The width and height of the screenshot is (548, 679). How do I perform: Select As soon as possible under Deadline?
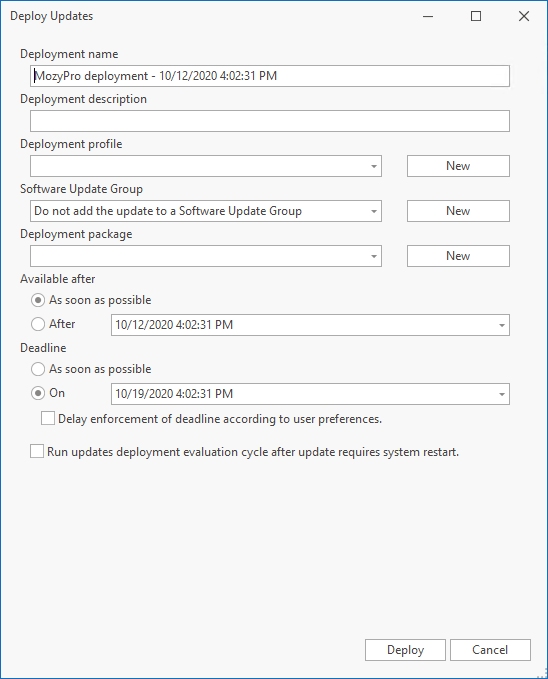point(38,369)
